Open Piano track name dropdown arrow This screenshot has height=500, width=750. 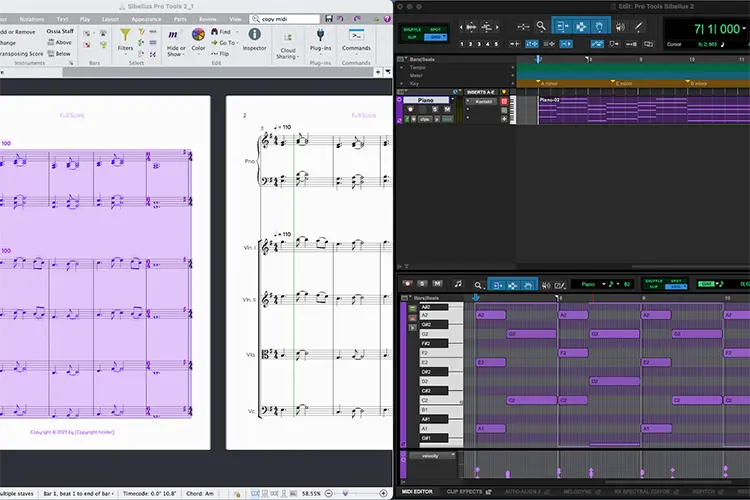click(x=452, y=100)
